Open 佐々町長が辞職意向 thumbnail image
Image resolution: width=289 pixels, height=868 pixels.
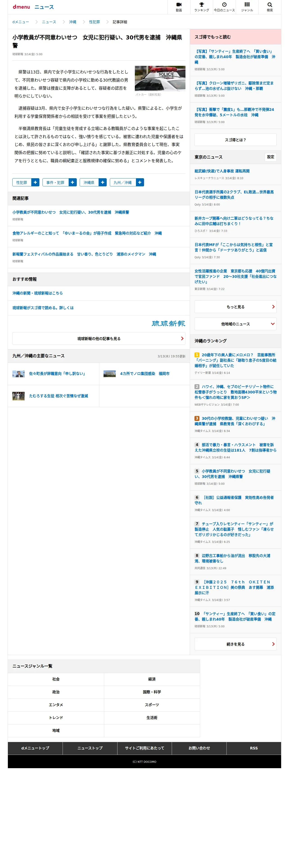[x=18, y=374]
